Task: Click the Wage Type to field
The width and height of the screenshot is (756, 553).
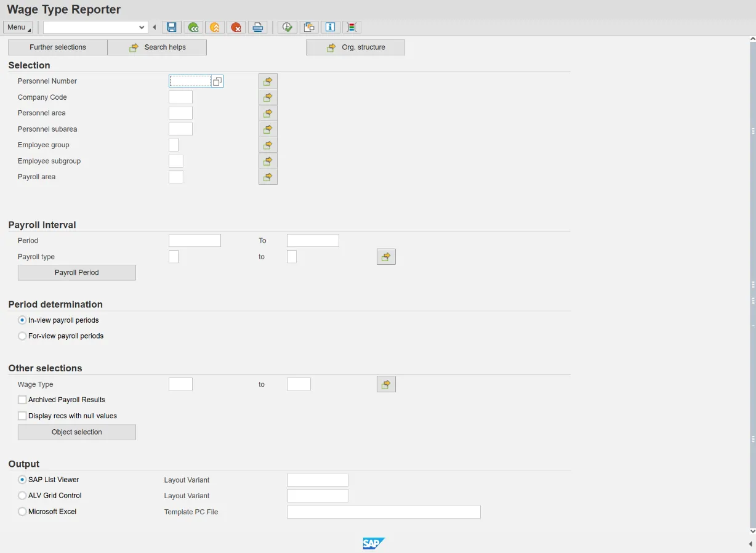Action: tap(299, 384)
